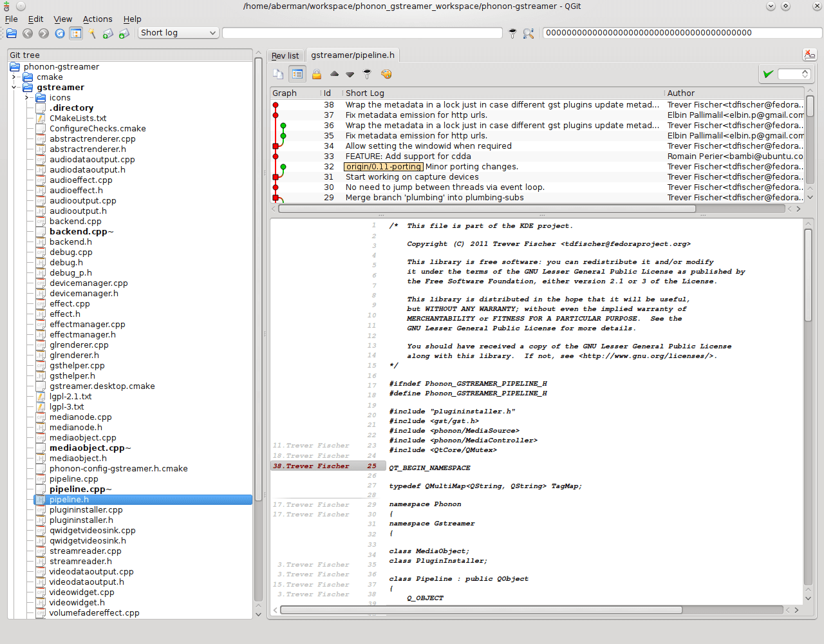
Task: Click the Graph column header
Action: [295, 93]
